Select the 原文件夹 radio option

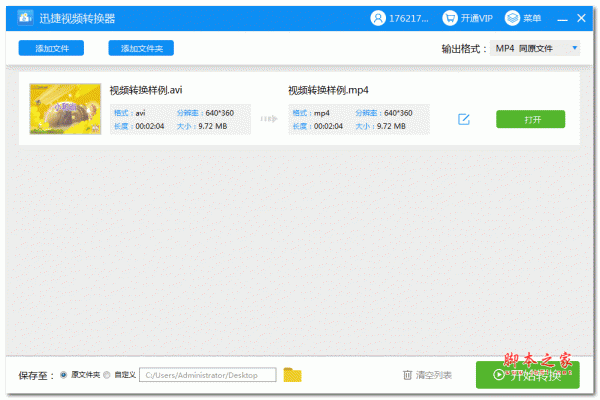(64, 375)
